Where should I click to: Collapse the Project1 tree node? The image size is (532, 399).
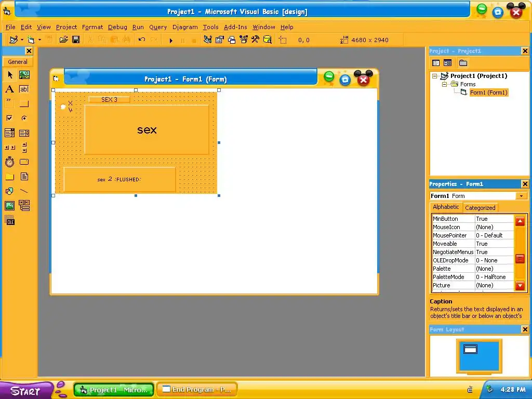435,76
